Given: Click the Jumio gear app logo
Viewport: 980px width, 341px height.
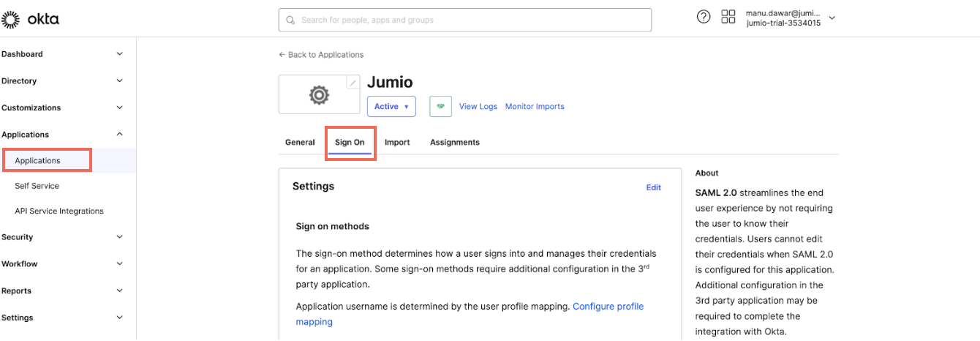Looking at the screenshot, I should click(x=319, y=95).
